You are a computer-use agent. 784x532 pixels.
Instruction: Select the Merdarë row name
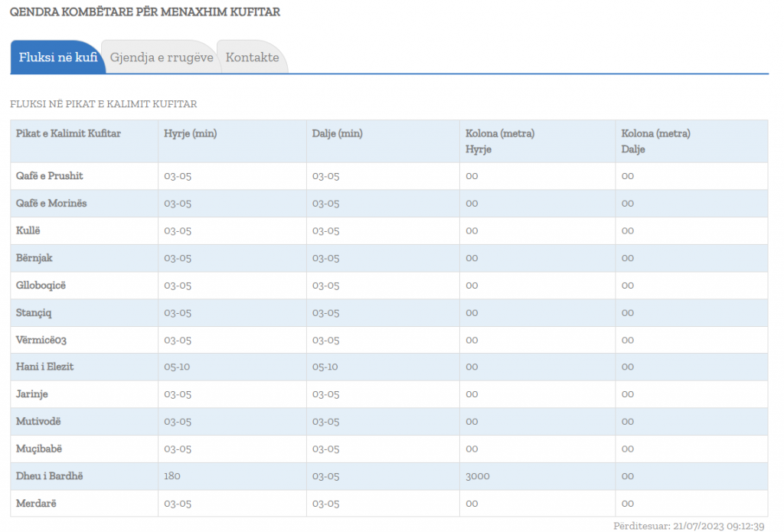[36, 504]
